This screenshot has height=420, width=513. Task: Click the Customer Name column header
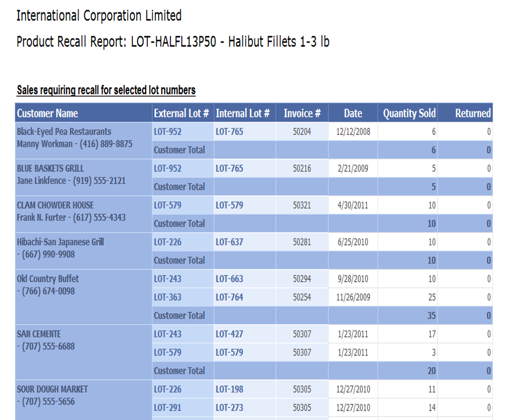pyautogui.click(x=48, y=113)
